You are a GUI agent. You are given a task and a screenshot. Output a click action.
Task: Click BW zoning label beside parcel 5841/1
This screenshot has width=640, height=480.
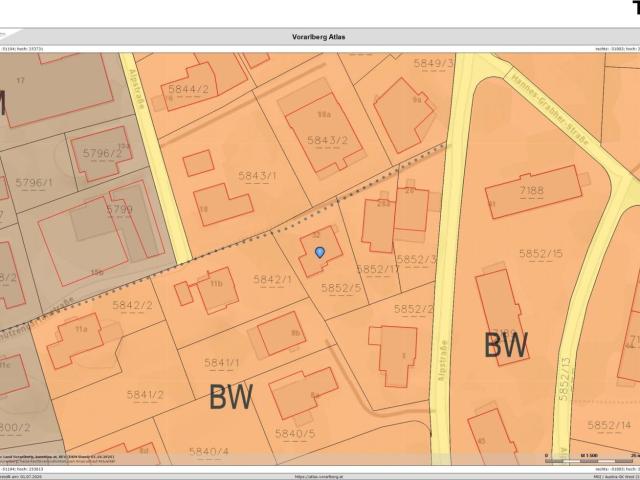click(231, 397)
